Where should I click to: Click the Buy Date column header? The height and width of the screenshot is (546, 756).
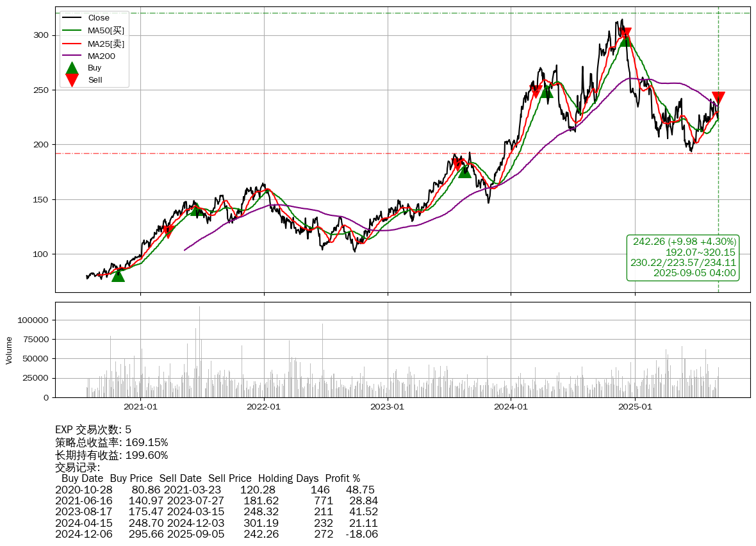coord(82,479)
